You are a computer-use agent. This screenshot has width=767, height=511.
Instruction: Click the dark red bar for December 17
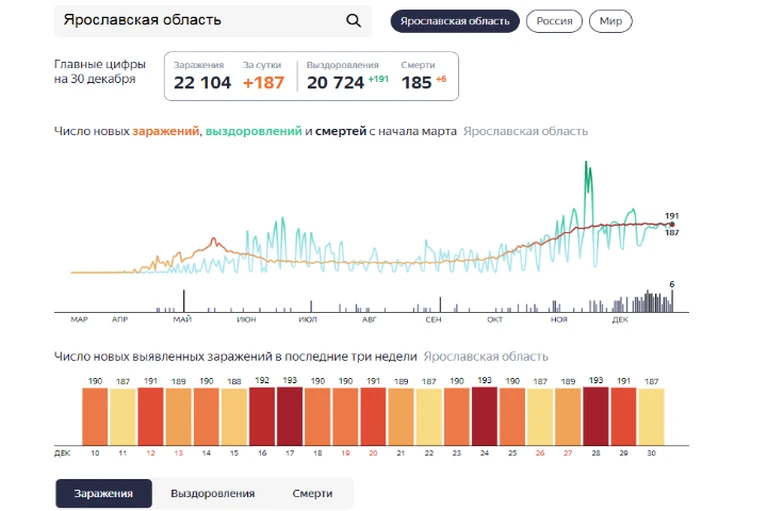pos(290,416)
